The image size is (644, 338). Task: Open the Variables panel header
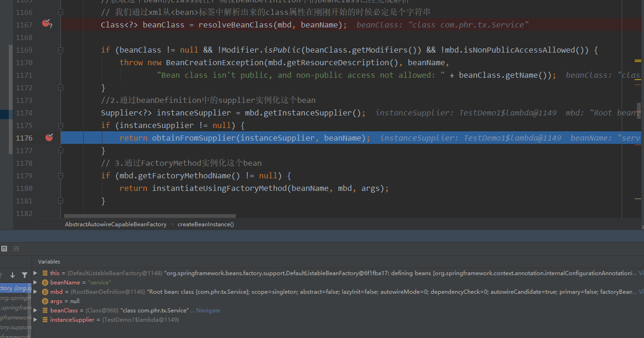point(49,262)
